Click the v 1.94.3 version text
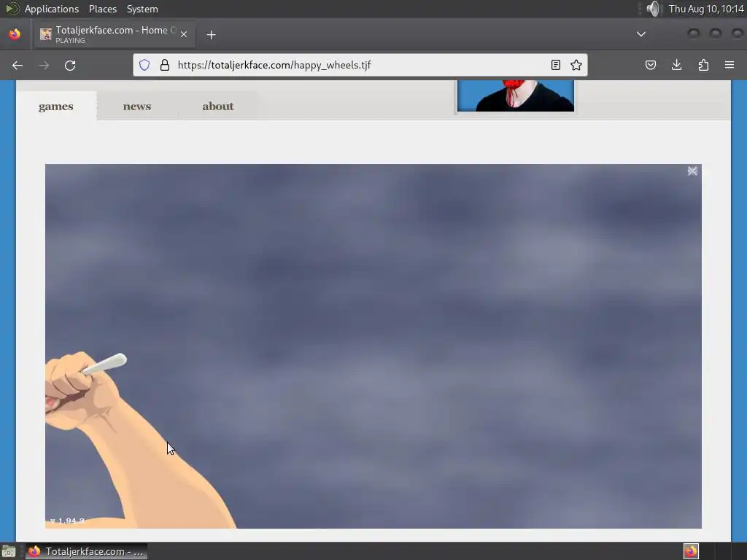 [67, 521]
